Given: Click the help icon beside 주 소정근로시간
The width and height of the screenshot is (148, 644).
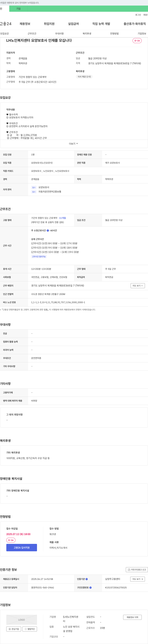Looking at the screenshot, I should [x=48, y=231].
